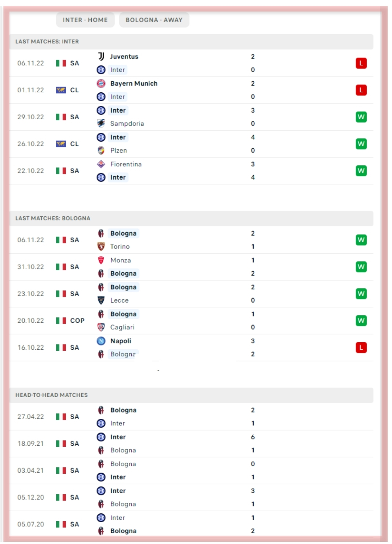Screen dimensions: 392x544
Task: Open the Sampdoria team link
Action: (127, 124)
